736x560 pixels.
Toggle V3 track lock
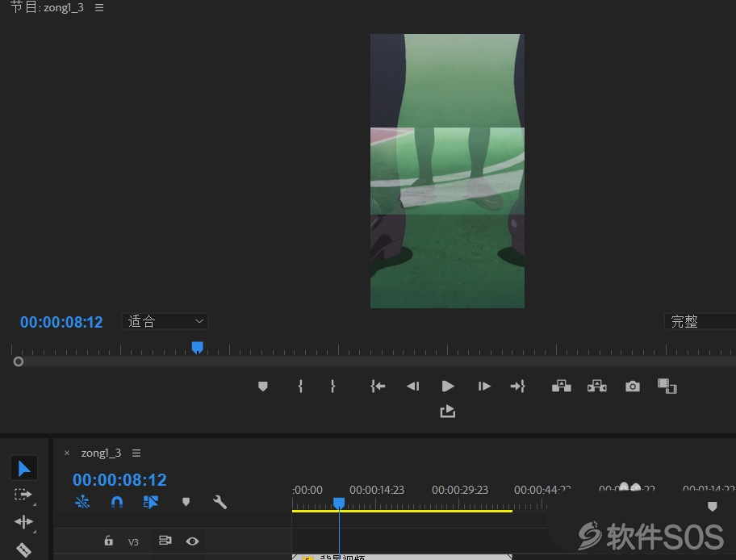pos(108,541)
